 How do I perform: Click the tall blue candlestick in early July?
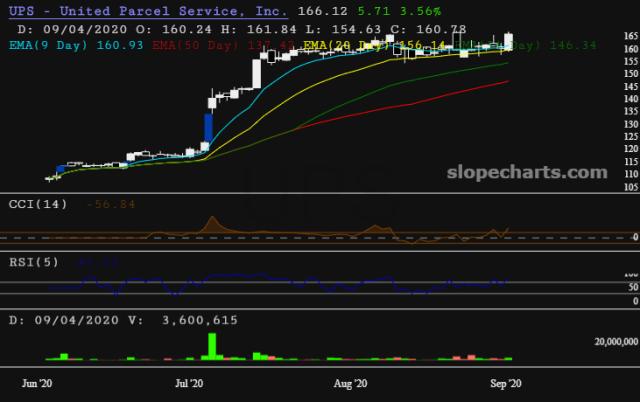click(208, 127)
